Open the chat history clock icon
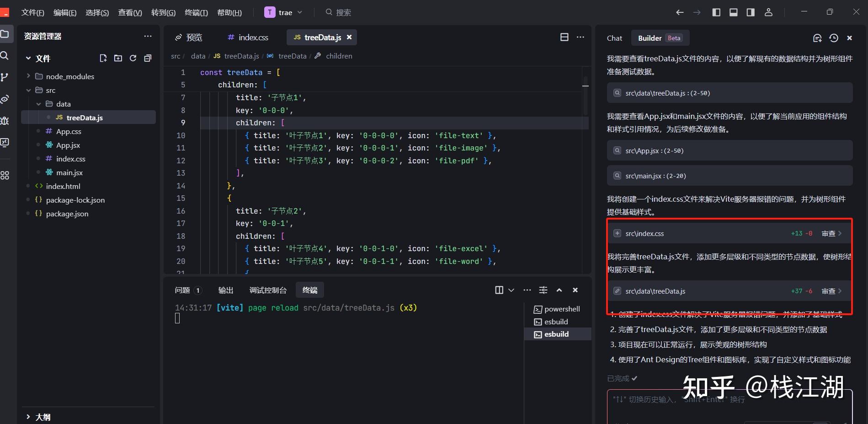 834,38
